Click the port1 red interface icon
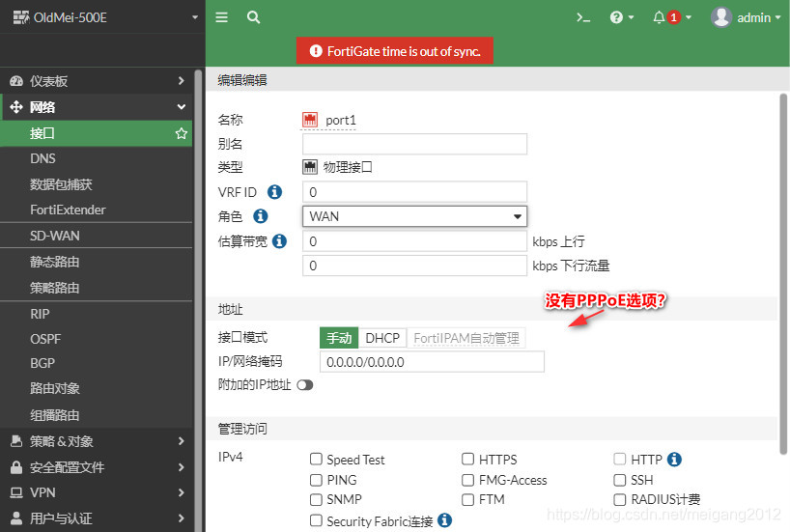The image size is (790, 532). tap(310, 120)
